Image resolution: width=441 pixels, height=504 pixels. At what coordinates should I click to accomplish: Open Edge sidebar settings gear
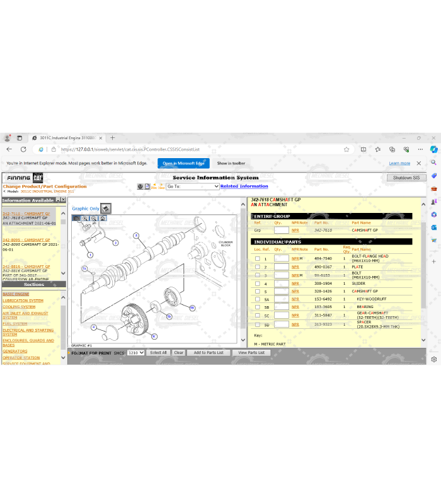[x=433, y=360]
